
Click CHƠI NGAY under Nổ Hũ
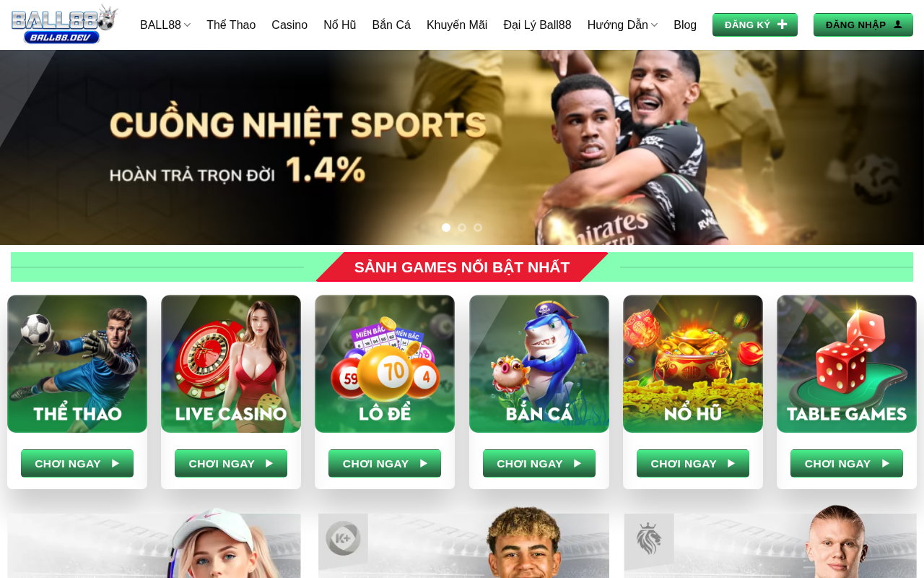tap(693, 464)
